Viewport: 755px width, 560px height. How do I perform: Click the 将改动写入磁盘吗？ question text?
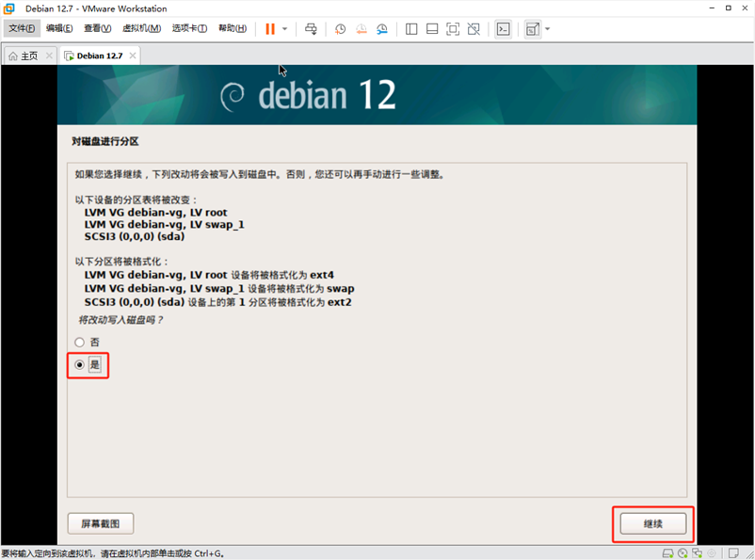(x=120, y=320)
